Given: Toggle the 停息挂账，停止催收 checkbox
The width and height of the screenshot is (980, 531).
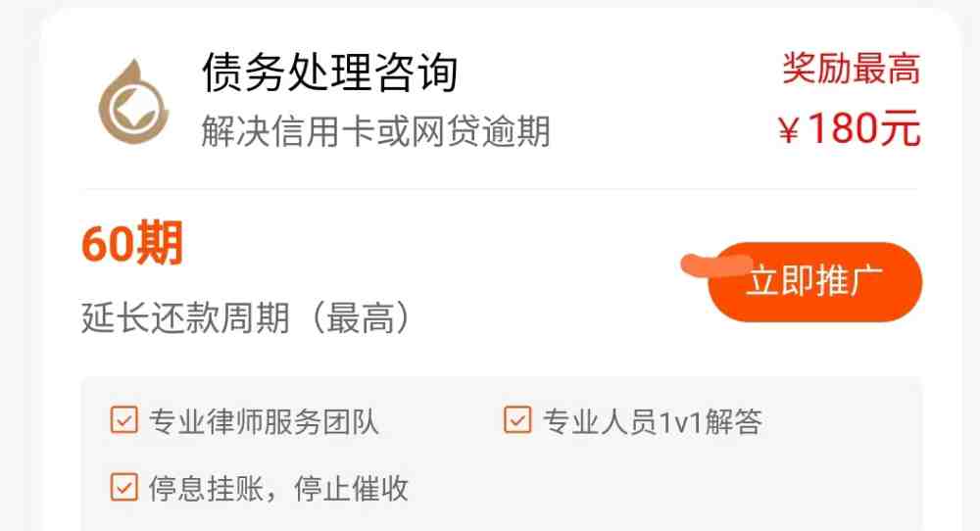Looking at the screenshot, I should click(x=123, y=487).
